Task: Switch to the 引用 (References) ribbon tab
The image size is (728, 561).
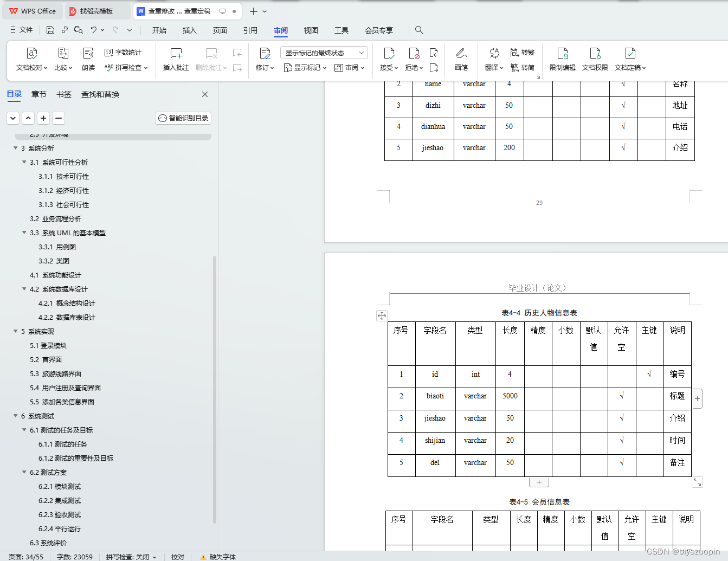Action: (x=250, y=30)
